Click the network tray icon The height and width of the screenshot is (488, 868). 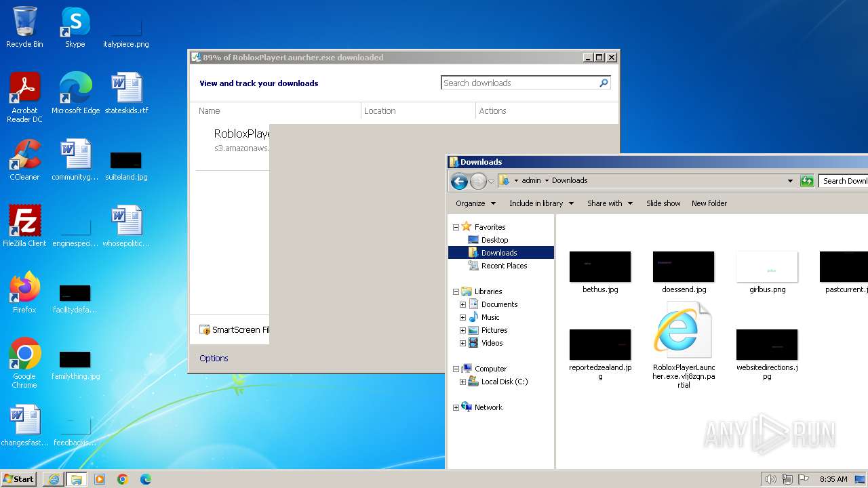787,479
